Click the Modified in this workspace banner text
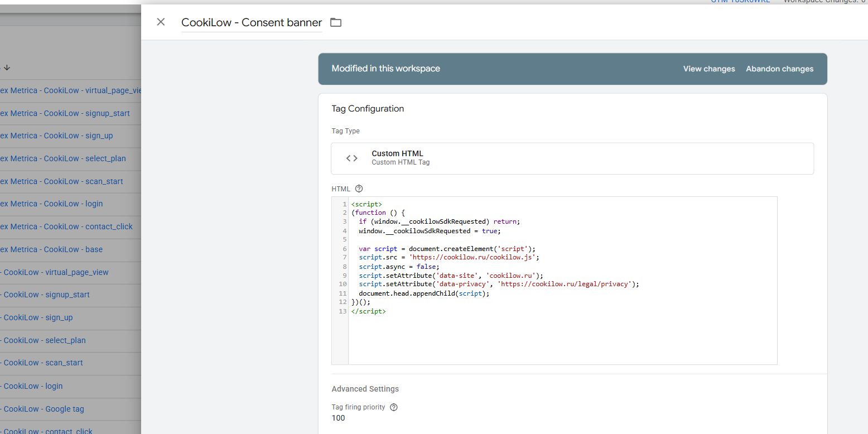 coord(385,69)
